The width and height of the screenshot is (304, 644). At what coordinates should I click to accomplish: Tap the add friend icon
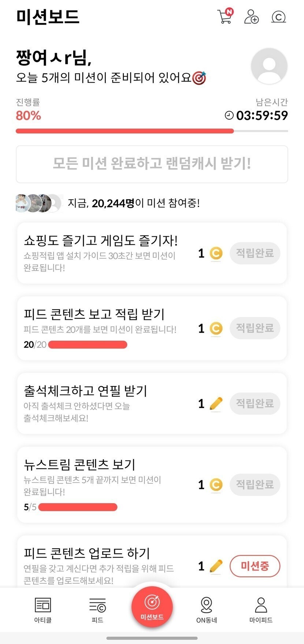(x=251, y=17)
